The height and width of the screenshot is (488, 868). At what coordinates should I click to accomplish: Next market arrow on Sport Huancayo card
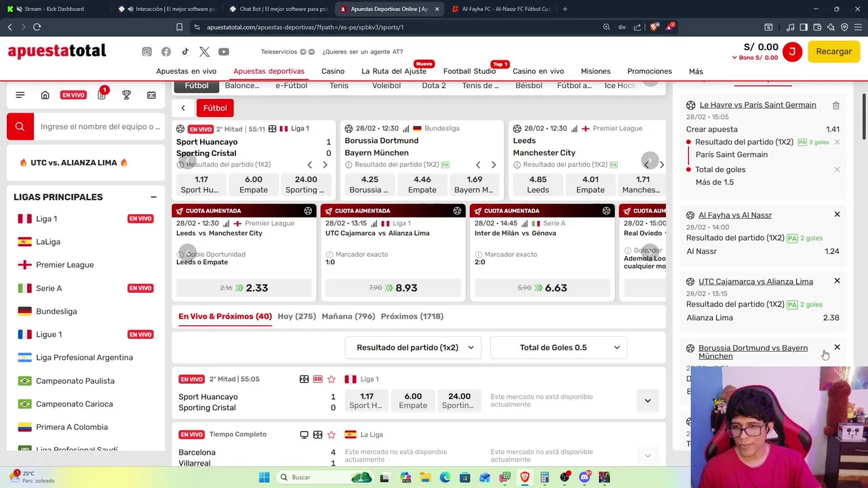click(x=325, y=165)
